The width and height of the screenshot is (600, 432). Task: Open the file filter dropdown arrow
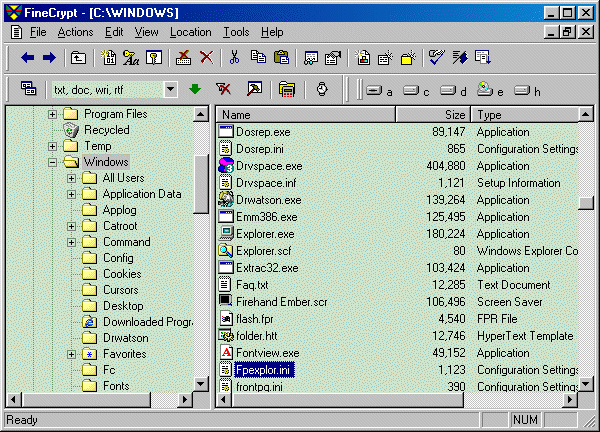pyautogui.click(x=171, y=90)
